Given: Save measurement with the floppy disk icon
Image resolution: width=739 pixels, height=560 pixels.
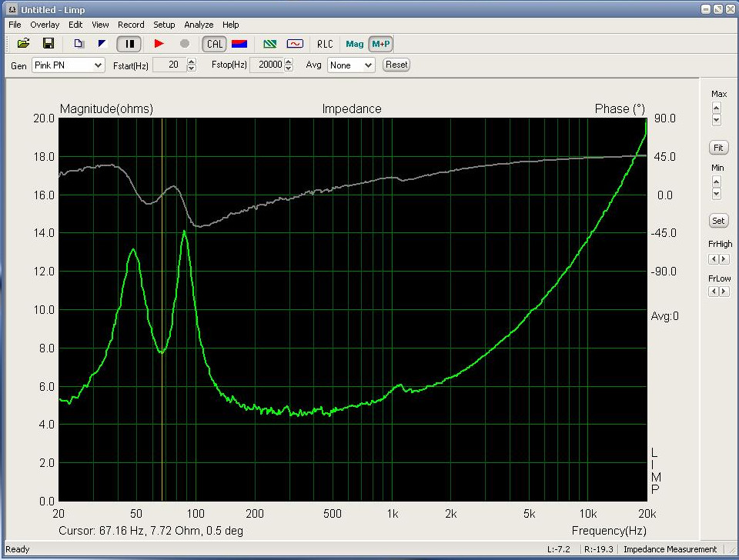Looking at the screenshot, I should 48,44.
